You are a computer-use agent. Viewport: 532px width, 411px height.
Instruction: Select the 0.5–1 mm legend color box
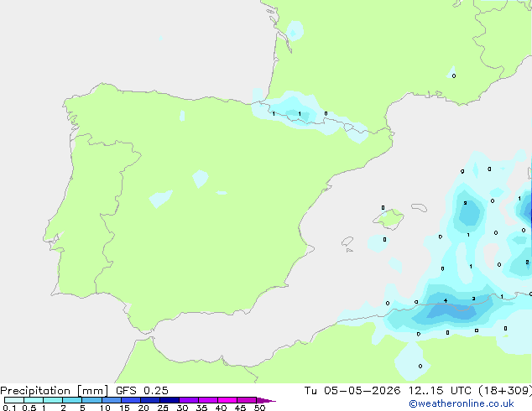(x=34, y=400)
